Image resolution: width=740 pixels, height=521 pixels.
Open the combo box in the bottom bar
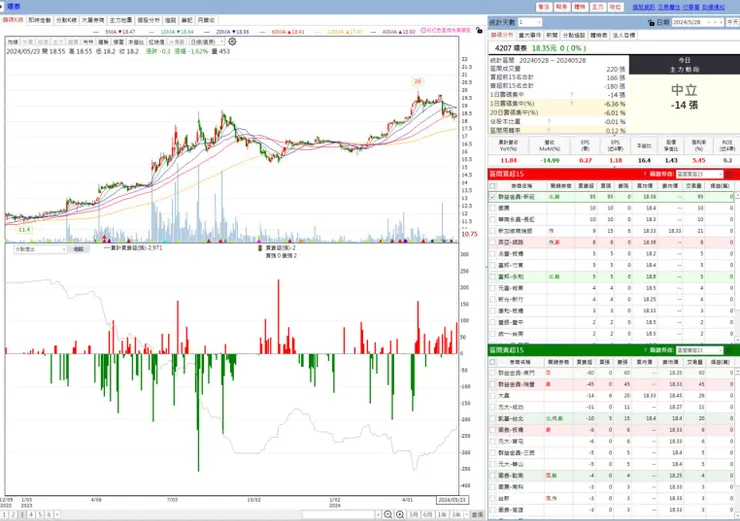(x=342, y=514)
